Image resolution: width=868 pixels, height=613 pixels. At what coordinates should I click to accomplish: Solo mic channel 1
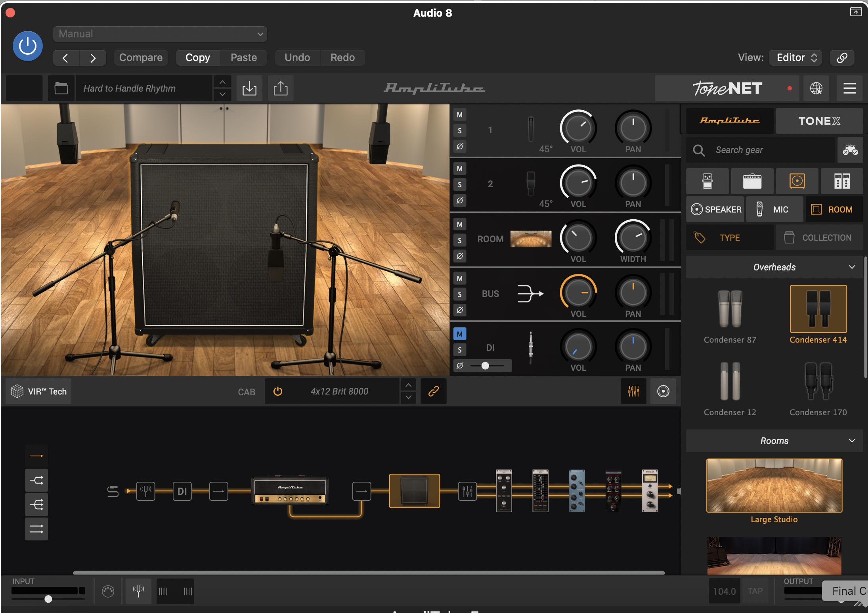pyautogui.click(x=460, y=130)
